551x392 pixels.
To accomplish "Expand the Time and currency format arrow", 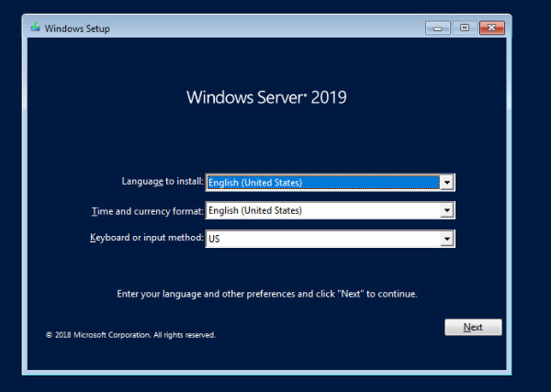I will 446,210.
